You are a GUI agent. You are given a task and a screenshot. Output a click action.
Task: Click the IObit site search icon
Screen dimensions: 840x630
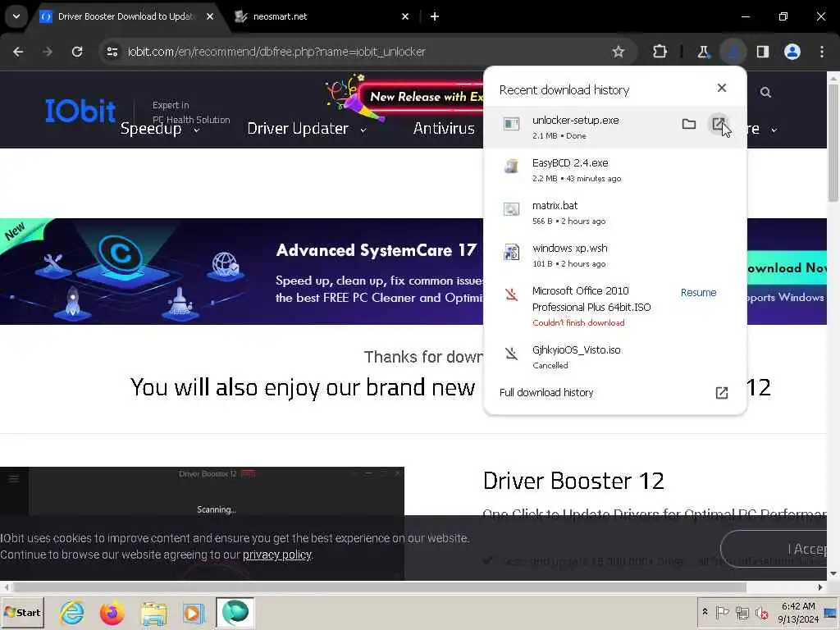tap(765, 93)
